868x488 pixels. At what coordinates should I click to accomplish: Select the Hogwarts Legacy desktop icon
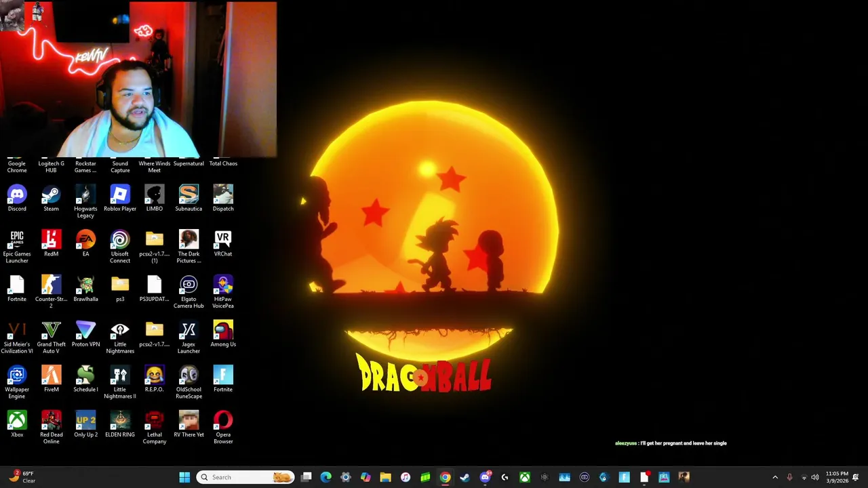(85, 202)
